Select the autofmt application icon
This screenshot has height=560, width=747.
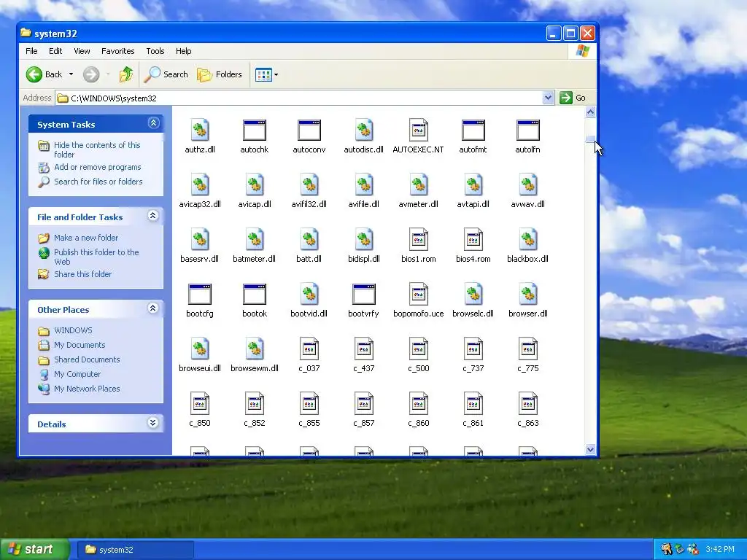(473, 130)
